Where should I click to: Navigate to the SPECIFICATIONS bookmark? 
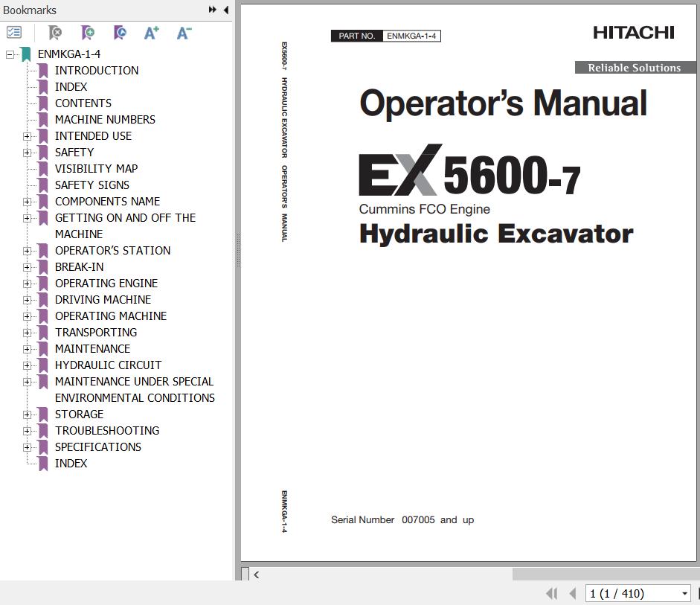pos(97,447)
